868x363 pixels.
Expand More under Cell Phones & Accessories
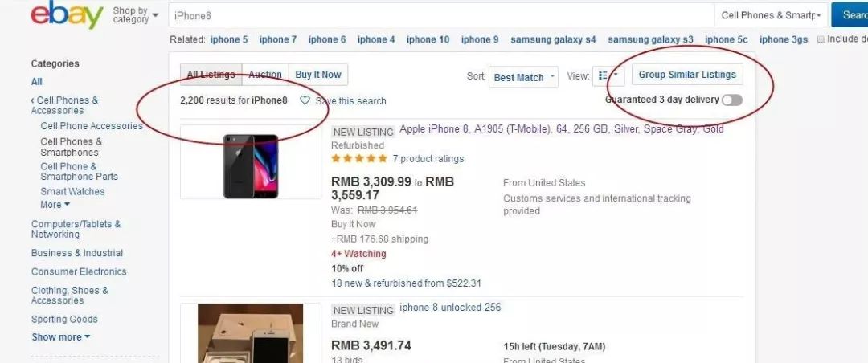tap(55, 205)
